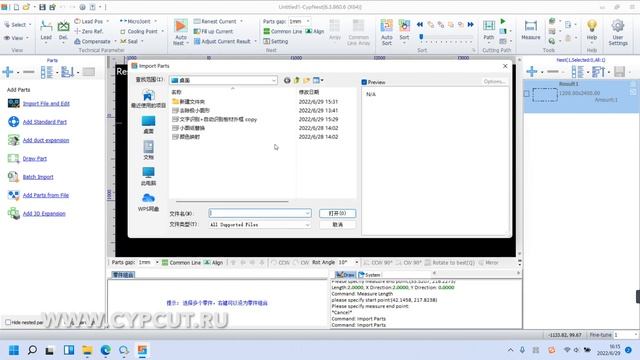Save file from quick access toolbar
640x360 pixels.
coord(42,7)
